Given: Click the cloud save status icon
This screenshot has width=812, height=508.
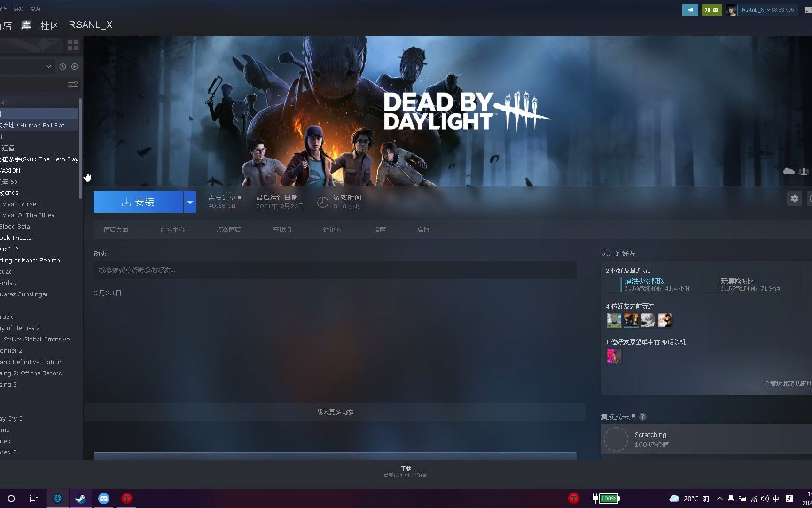Looking at the screenshot, I should pos(789,171).
